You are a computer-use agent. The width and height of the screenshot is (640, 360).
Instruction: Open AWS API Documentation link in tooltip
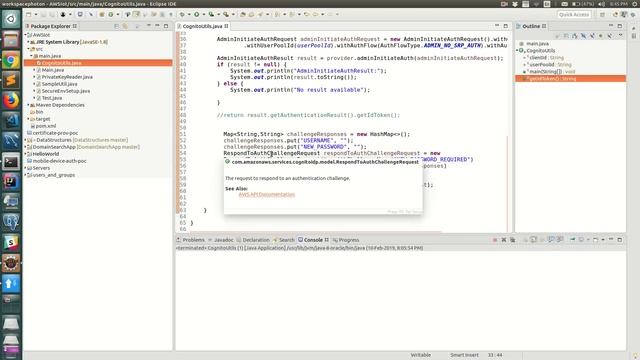(x=267, y=194)
